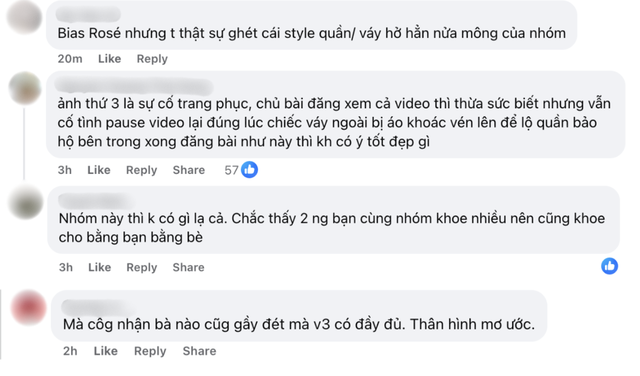640x376 pixels.
Task: Open the red avatar of the last commenter
Action: click(29, 307)
